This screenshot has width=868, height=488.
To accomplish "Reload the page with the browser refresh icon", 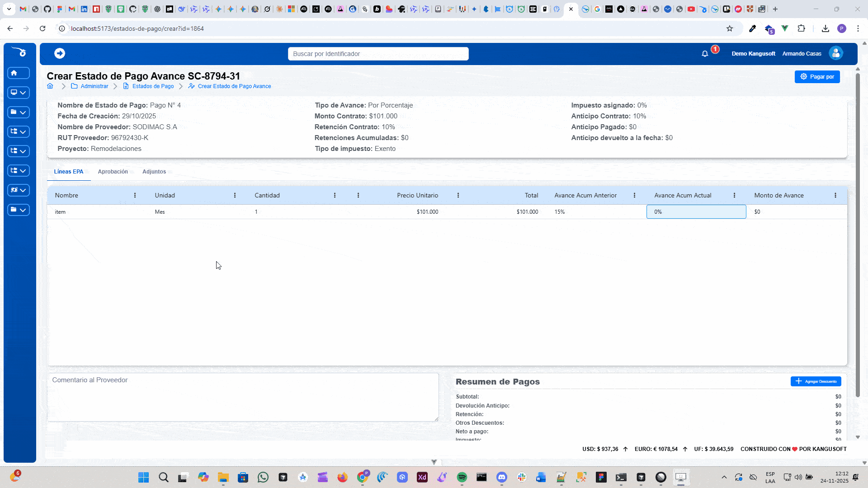I will tap(42, 28).
